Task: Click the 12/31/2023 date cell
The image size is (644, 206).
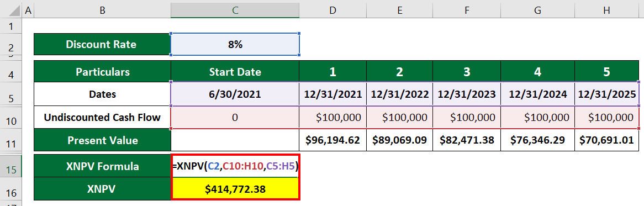Action: tap(467, 94)
